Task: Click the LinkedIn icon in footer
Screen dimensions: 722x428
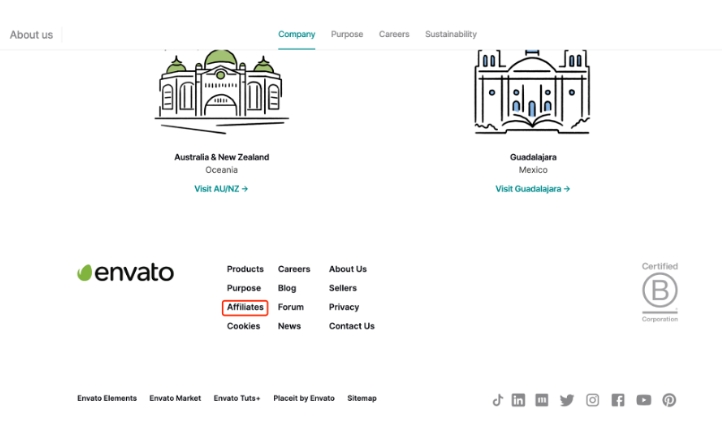Action: (518, 400)
